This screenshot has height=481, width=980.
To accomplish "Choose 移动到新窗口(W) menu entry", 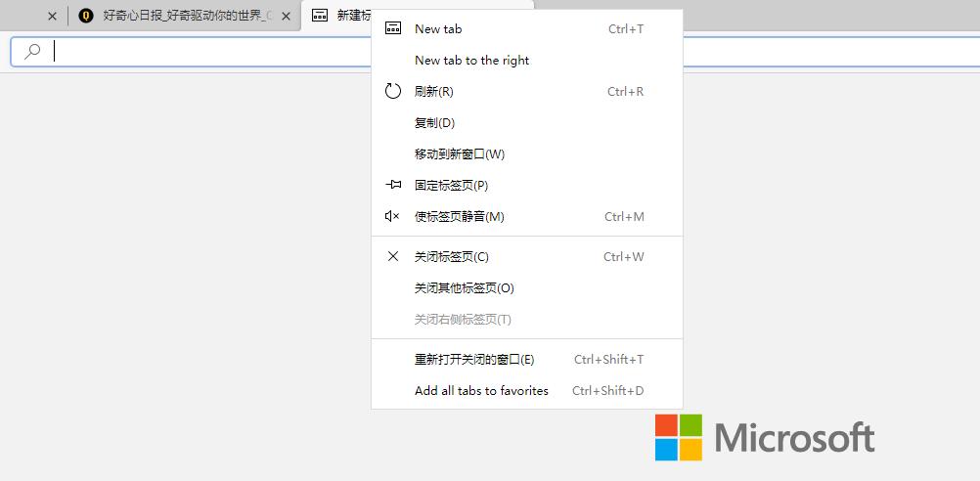I will coord(527,153).
